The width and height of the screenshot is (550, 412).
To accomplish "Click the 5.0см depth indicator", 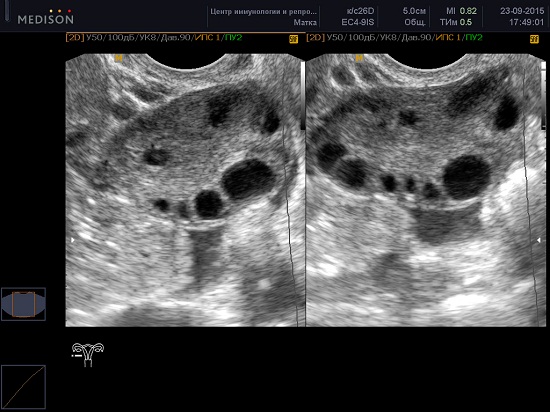I will click(x=414, y=11).
